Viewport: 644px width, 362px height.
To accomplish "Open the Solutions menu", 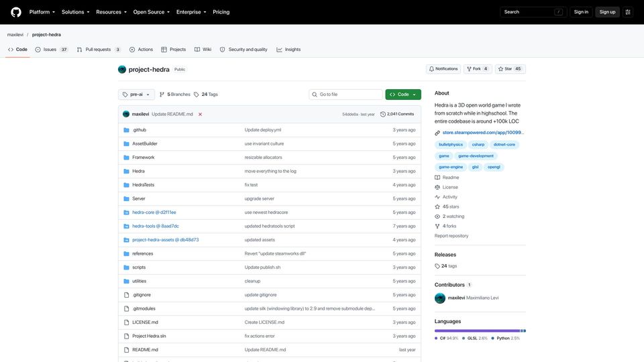I will pyautogui.click(x=75, y=12).
